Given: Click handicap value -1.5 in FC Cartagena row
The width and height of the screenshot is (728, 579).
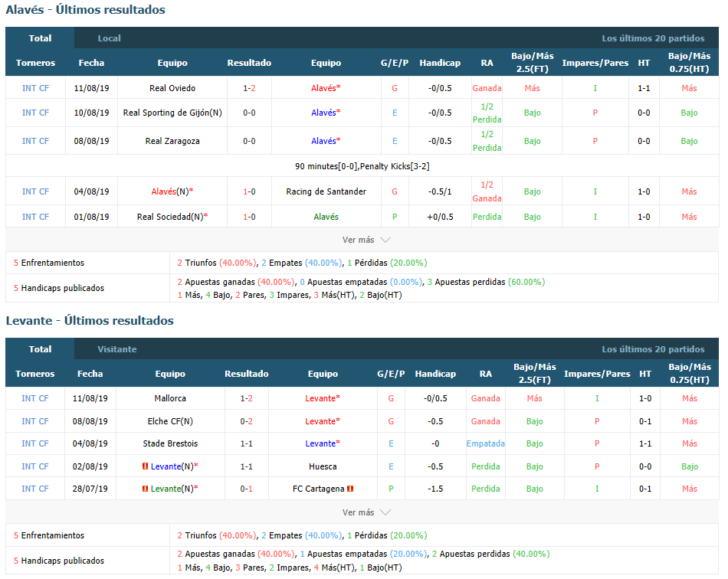Looking at the screenshot, I should click(x=435, y=489).
